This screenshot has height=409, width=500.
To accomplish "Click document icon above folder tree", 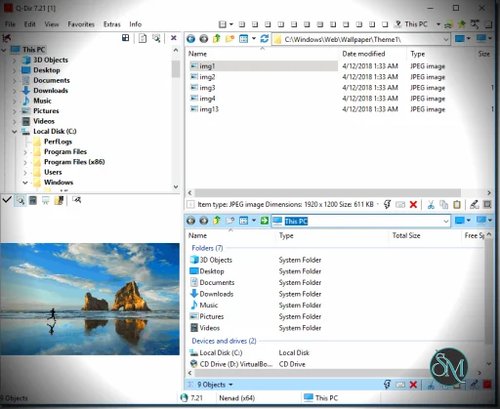I will [143, 38].
